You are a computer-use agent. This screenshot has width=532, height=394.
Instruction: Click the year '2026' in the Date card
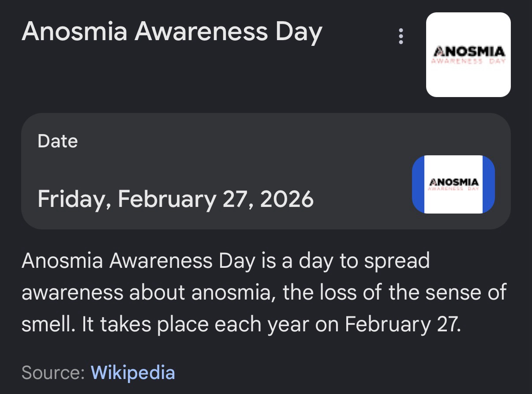[287, 199]
